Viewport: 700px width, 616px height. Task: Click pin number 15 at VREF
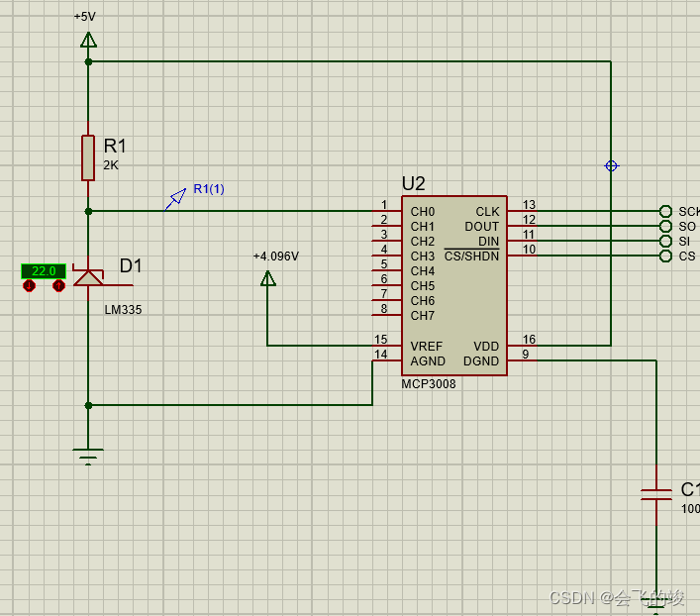[381, 340]
